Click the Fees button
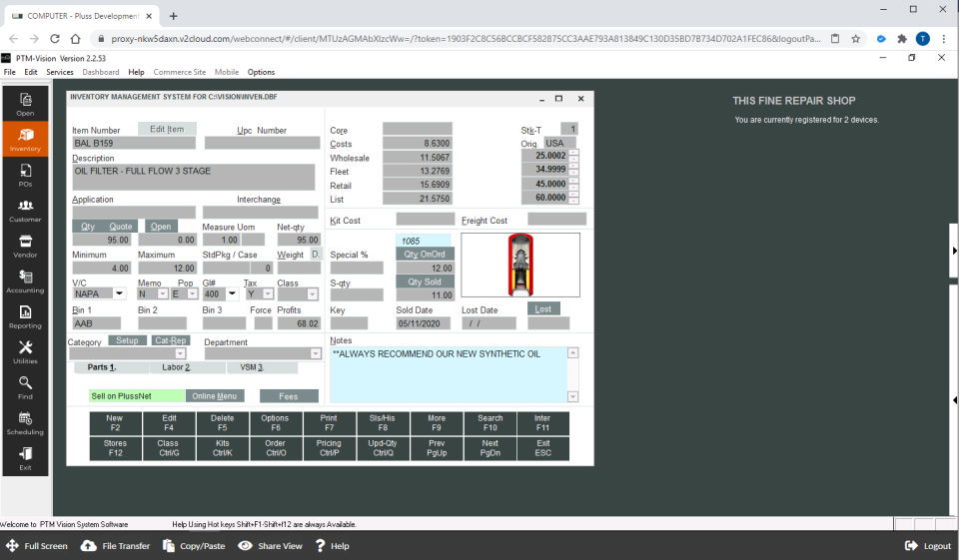Image resolution: width=959 pixels, height=560 pixels. point(289,396)
